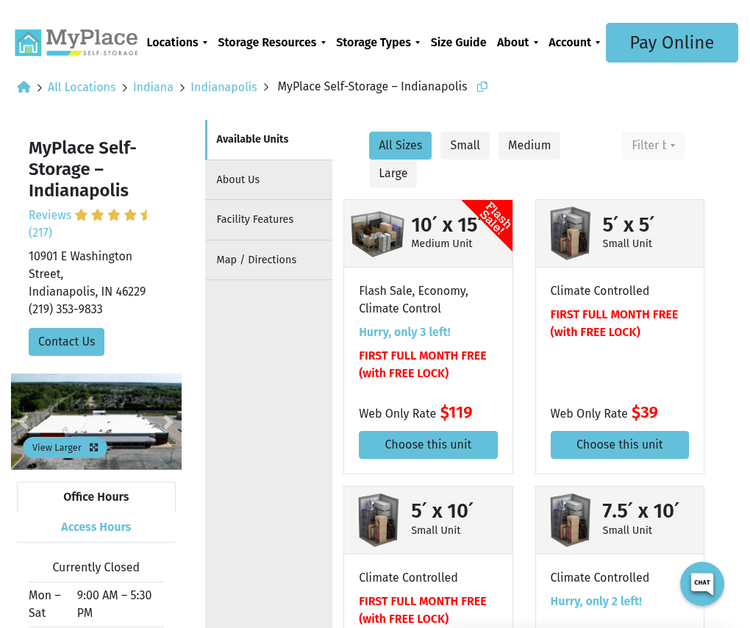This screenshot has height=628, width=750.
Task: Click the home icon in breadcrumb
Action: click(24, 87)
